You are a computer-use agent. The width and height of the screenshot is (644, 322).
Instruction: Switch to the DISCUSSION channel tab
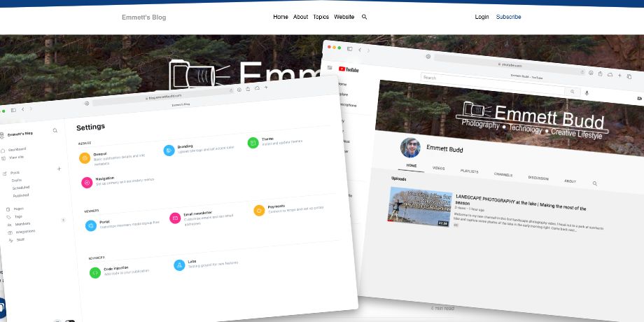click(x=538, y=178)
